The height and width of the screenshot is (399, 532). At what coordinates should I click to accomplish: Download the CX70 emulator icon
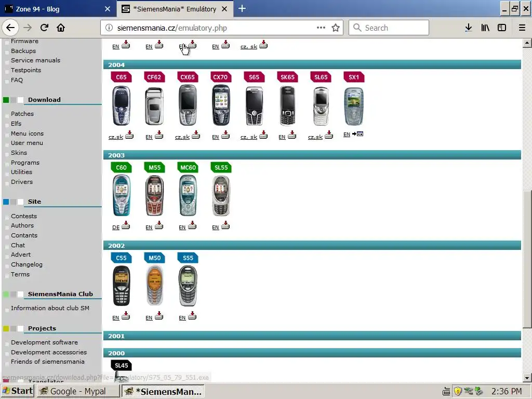pos(225,135)
